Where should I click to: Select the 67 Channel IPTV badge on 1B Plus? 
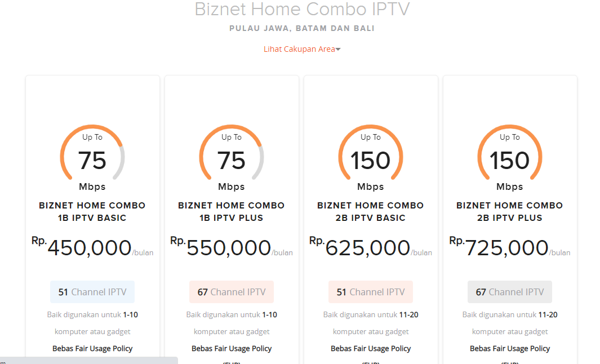[232, 292]
